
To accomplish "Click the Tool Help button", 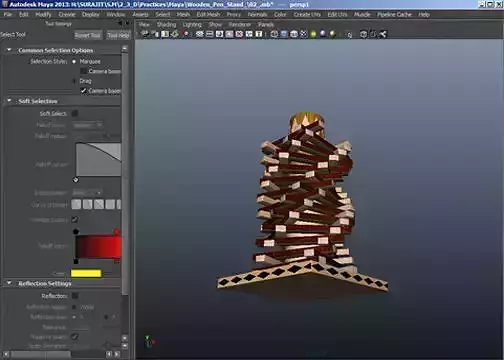I will click(118, 35).
